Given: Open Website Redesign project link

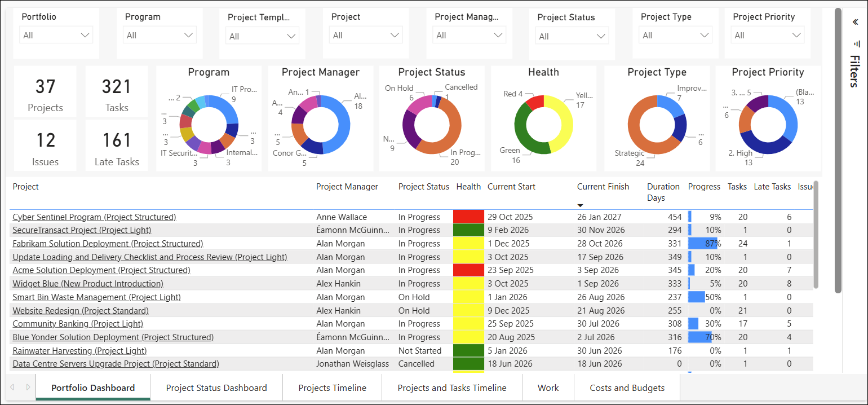Looking at the screenshot, I should 81,310.
